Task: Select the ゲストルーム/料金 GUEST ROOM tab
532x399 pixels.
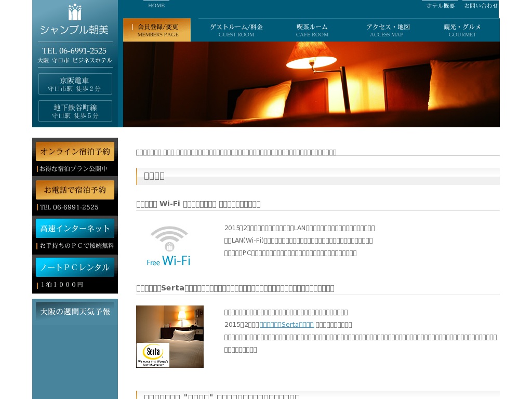Action: tap(236, 30)
